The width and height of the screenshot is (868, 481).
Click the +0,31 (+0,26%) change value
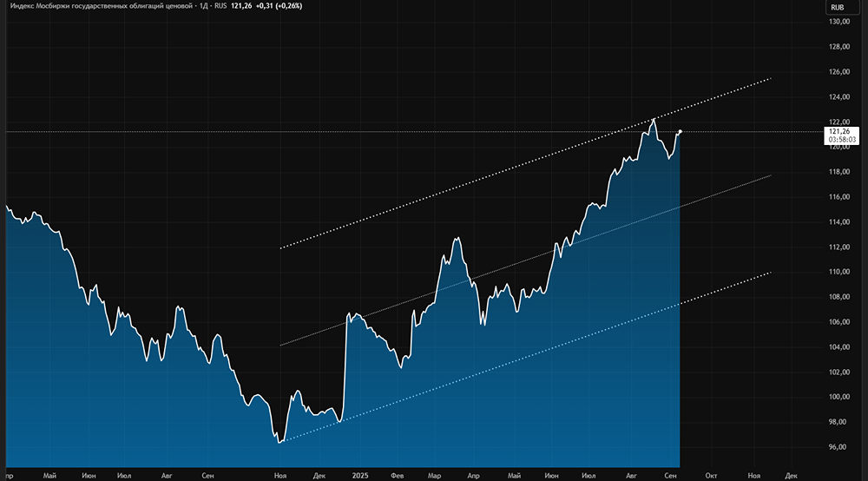pos(279,6)
